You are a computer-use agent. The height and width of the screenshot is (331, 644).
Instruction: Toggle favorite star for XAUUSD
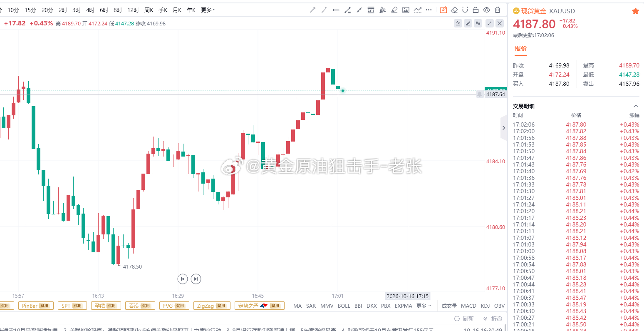click(x=635, y=11)
